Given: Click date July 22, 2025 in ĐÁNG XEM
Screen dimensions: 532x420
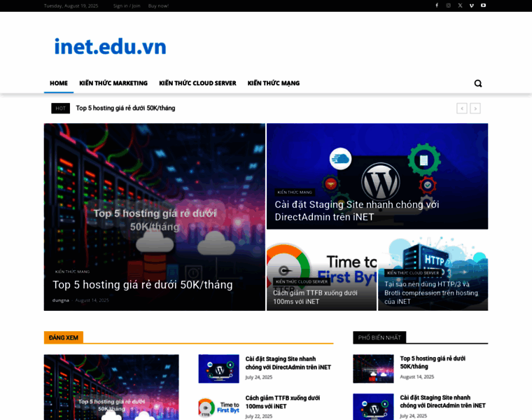Looking at the screenshot, I should [259, 416].
